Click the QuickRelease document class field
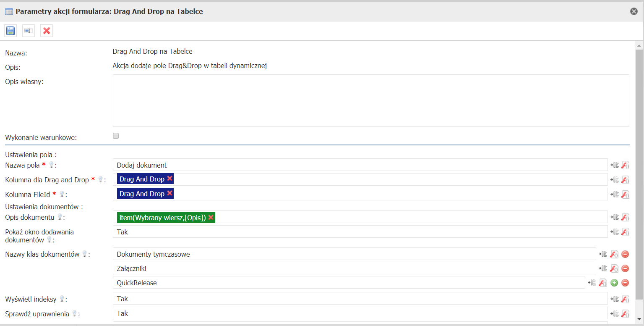Screen dimensions: 644x326 tap(348, 283)
